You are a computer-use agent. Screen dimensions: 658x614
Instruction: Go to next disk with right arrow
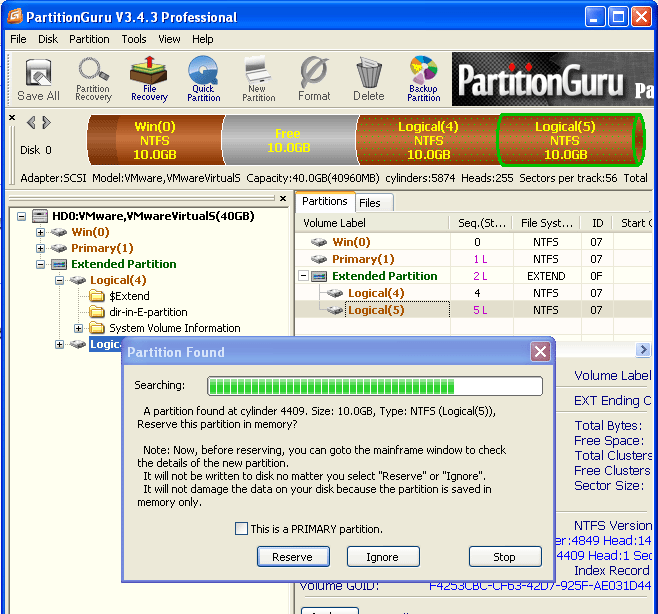coord(46,123)
